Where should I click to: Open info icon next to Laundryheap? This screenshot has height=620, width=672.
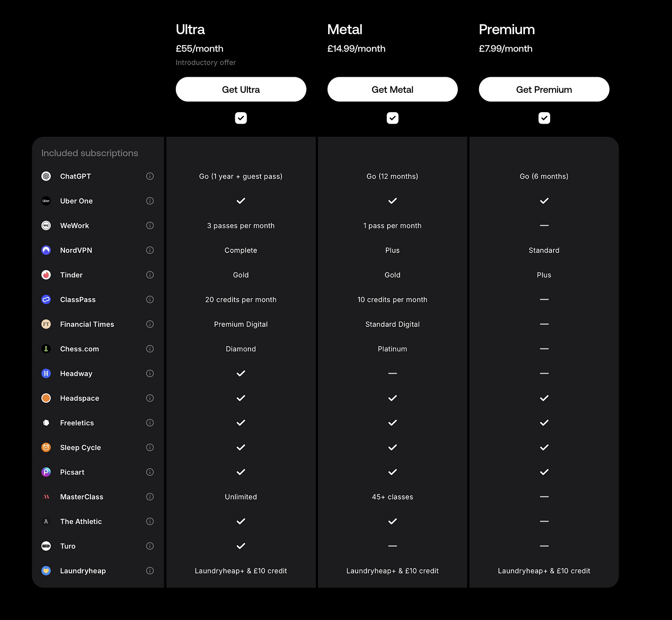pyautogui.click(x=150, y=571)
